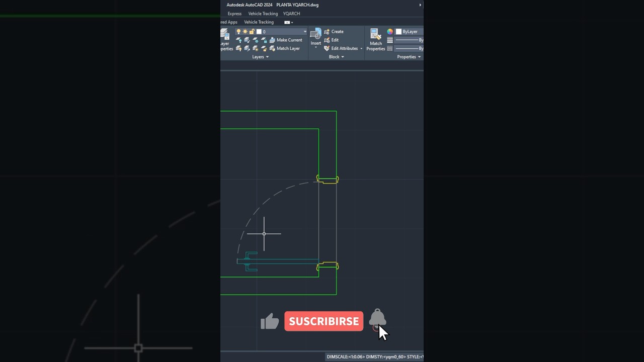Click the Layer Off tool icon

point(238,40)
